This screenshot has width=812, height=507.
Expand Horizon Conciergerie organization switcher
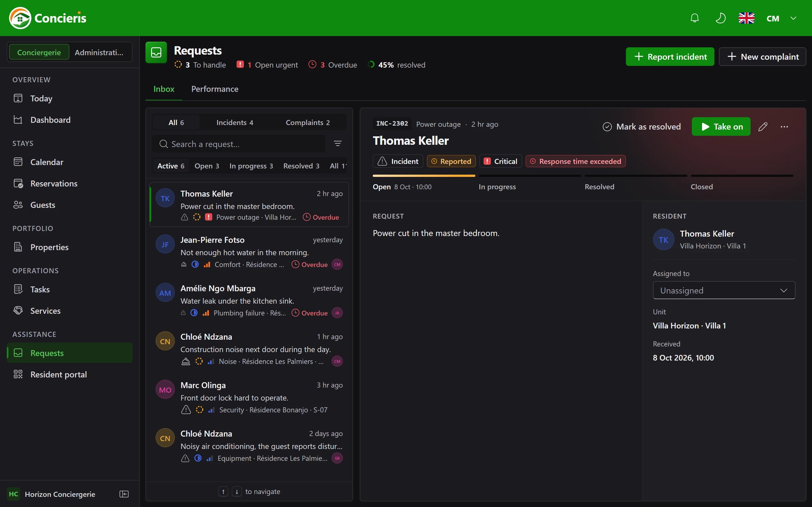[x=60, y=494]
